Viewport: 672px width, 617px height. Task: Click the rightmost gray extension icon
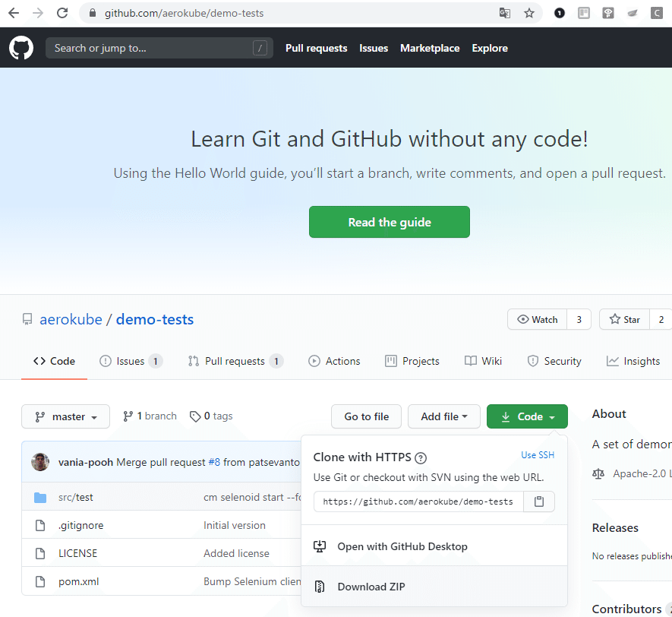(x=657, y=13)
